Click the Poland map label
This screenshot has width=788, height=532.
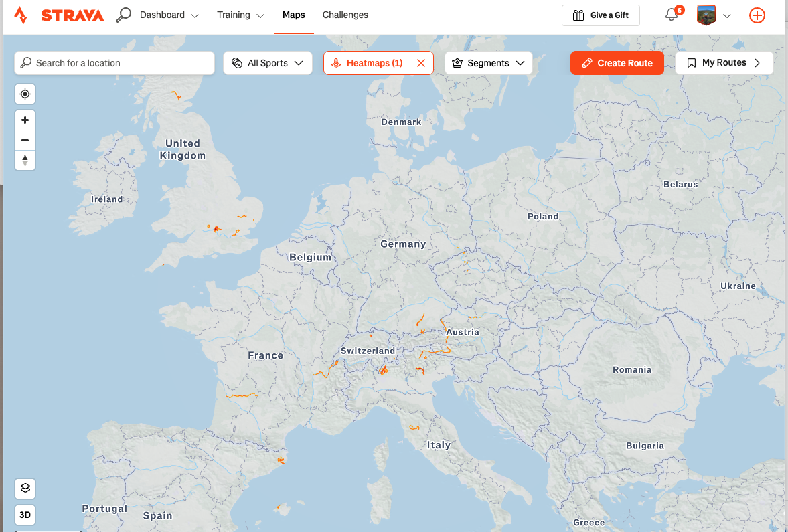coord(543,217)
